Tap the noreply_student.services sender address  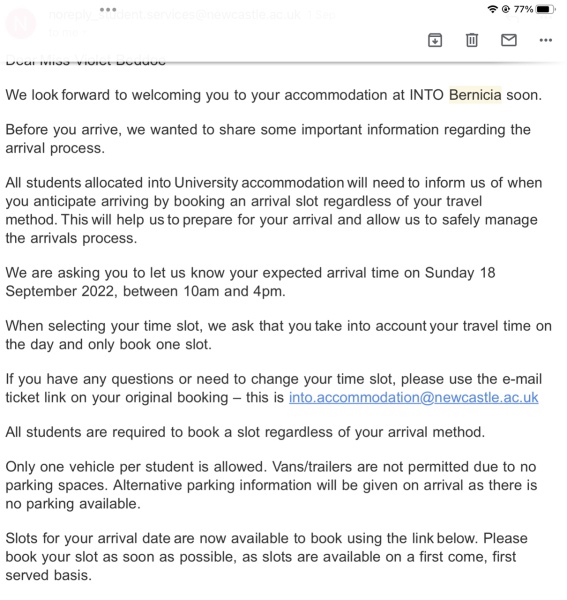point(174,15)
